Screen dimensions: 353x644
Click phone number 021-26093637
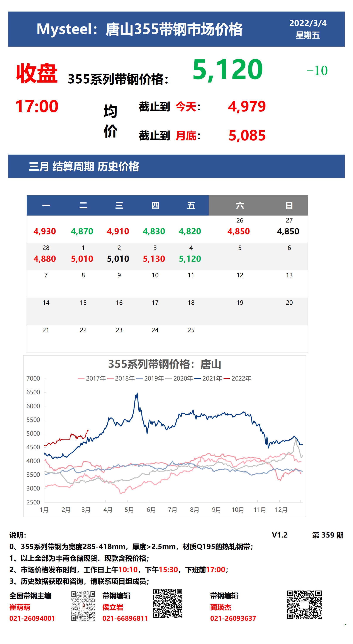coord(233,619)
